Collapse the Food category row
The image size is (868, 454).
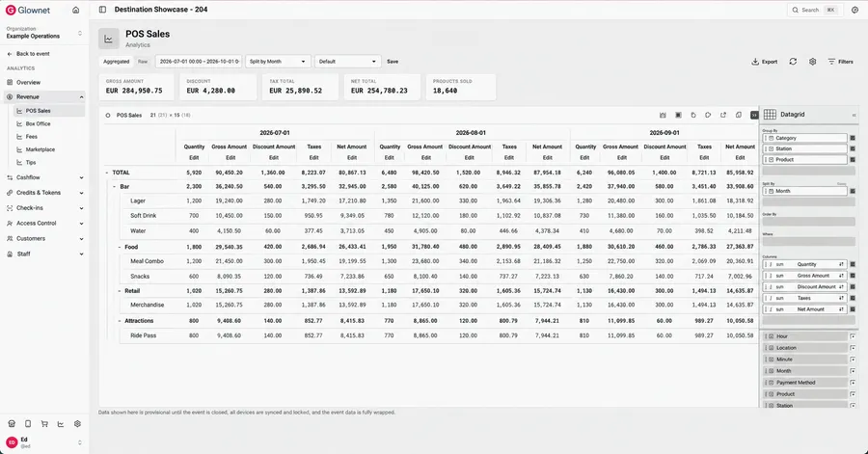[119, 247]
